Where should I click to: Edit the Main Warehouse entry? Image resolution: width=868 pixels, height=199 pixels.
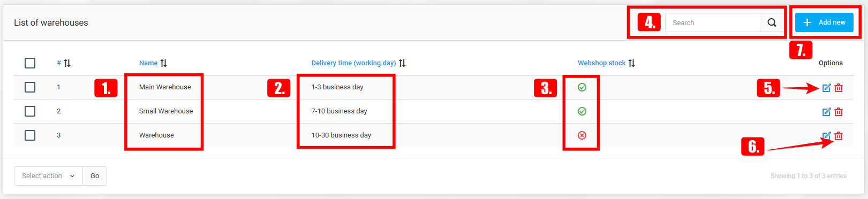click(826, 88)
